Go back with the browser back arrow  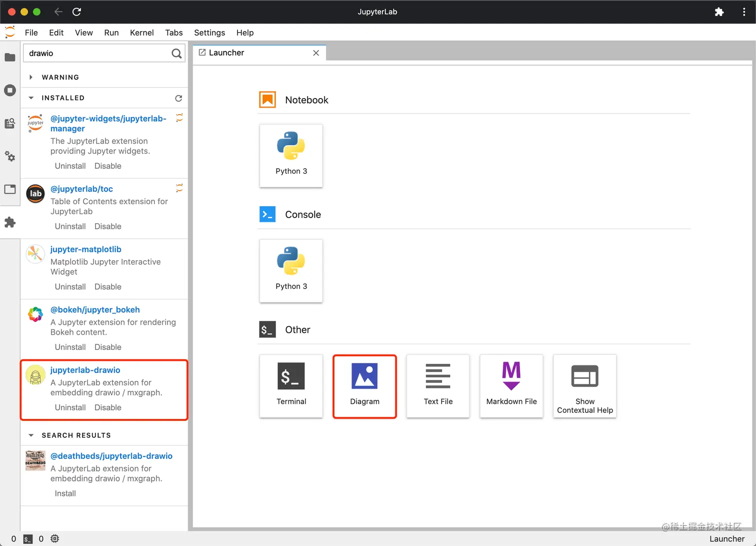[58, 12]
